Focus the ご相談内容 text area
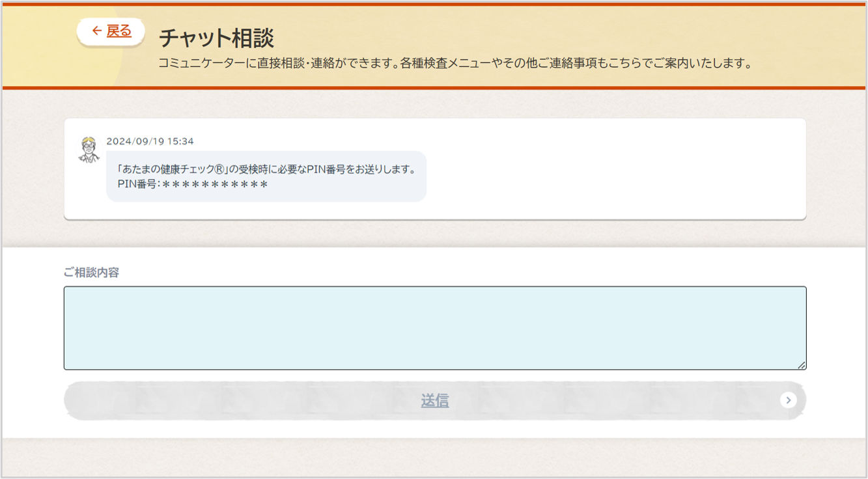 [434, 327]
